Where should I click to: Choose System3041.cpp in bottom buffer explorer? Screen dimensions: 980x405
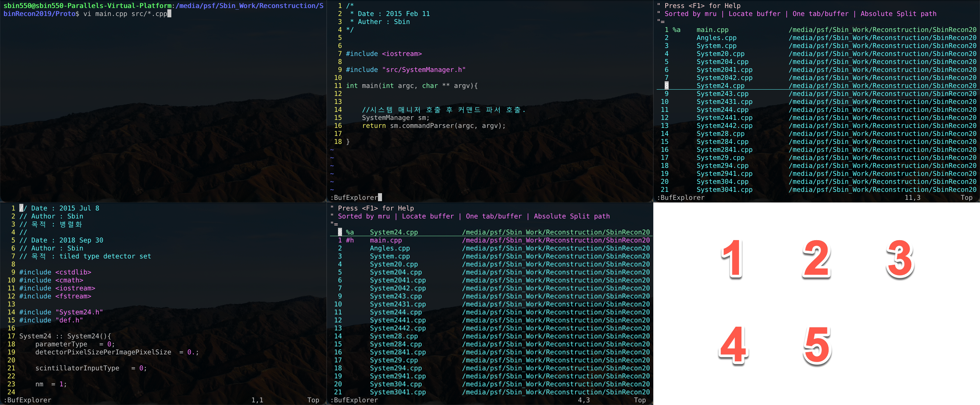click(x=398, y=392)
